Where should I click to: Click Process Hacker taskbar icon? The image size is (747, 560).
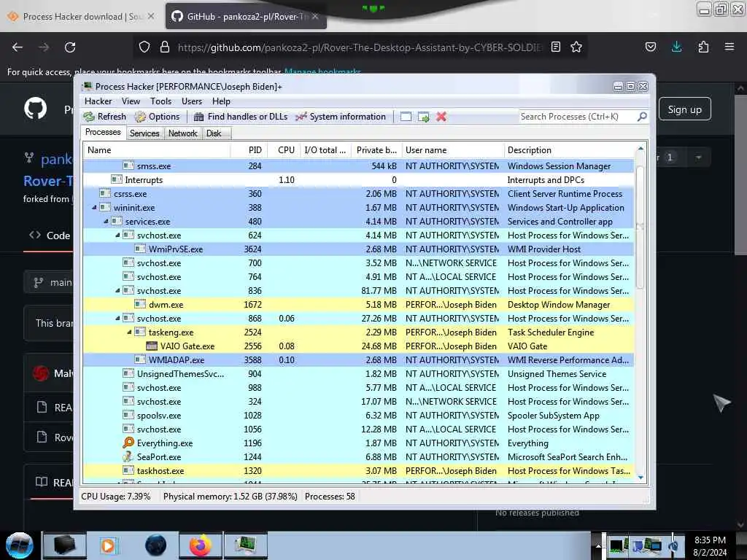[x=246, y=545]
